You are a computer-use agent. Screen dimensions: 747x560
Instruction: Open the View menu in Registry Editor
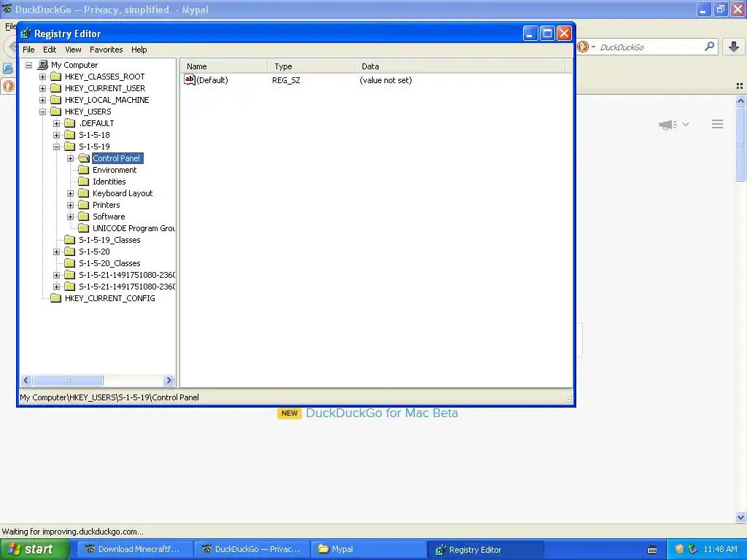point(73,50)
